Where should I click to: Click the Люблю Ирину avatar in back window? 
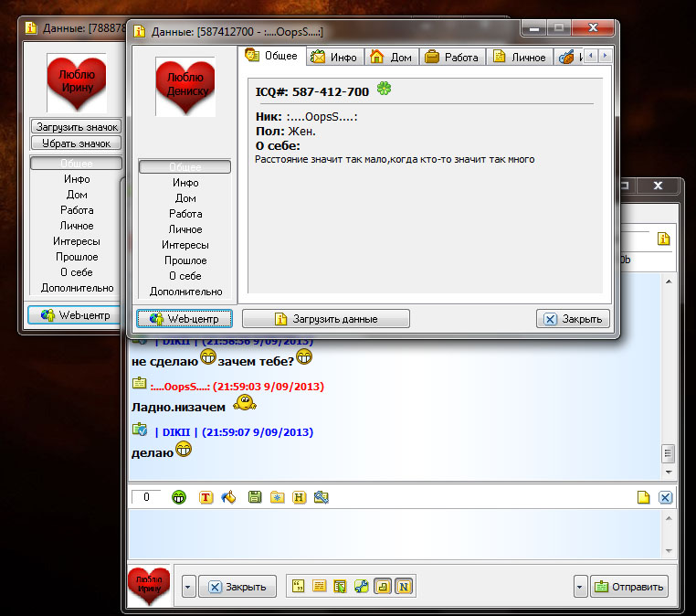[77, 82]
